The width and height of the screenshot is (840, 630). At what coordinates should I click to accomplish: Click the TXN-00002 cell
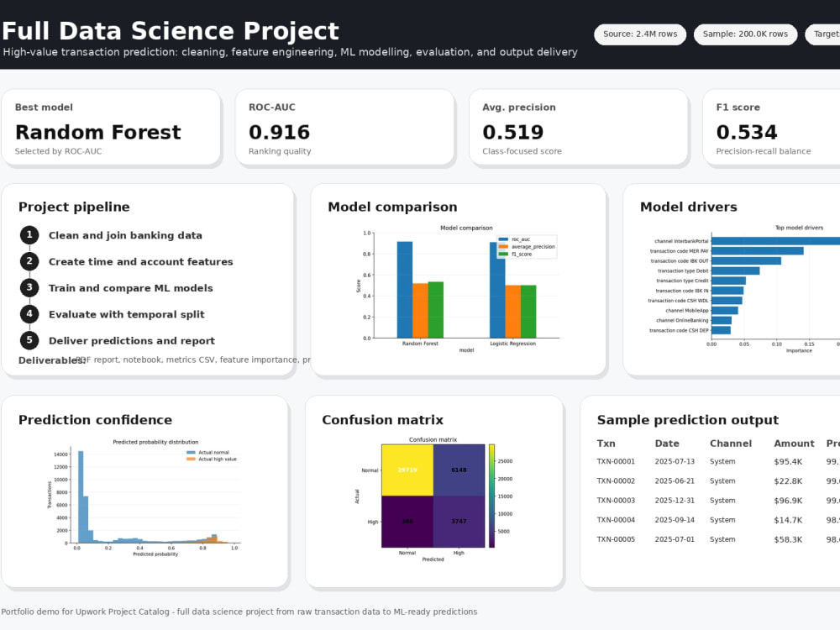pyautogui.click(x=616, y=480)
